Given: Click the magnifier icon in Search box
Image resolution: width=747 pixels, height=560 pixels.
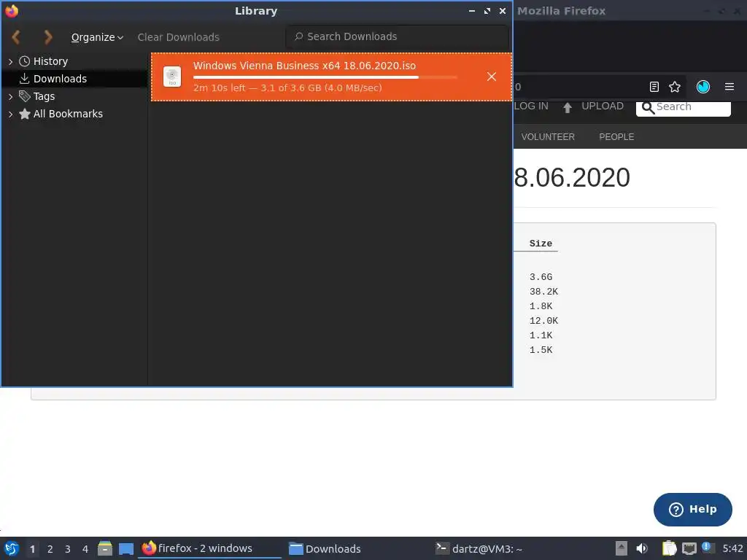Looking at the screenshot, I should coord(648,108).
